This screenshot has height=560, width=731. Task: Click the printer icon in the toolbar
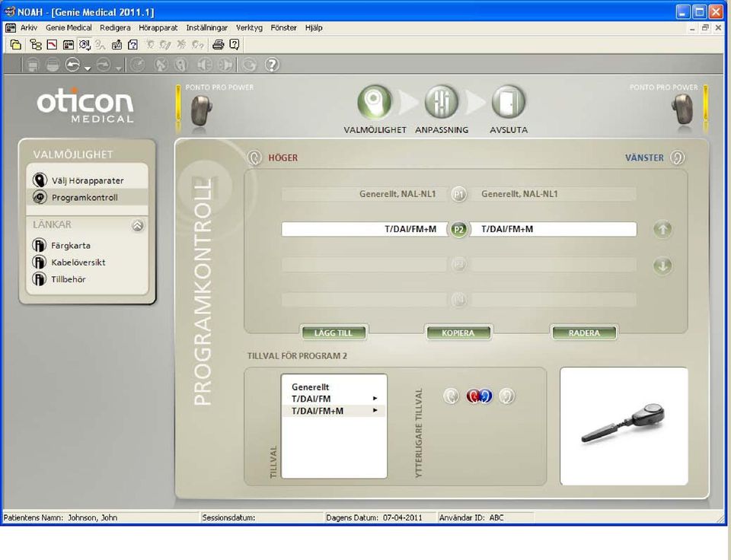(219, 45)
